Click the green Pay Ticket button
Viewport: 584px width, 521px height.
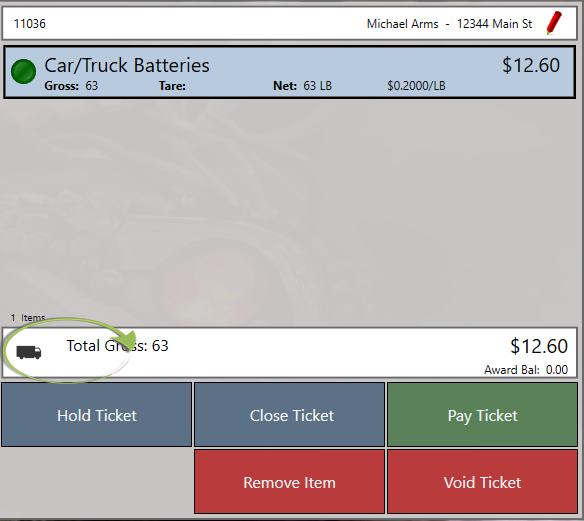click(x=482, y=414)
